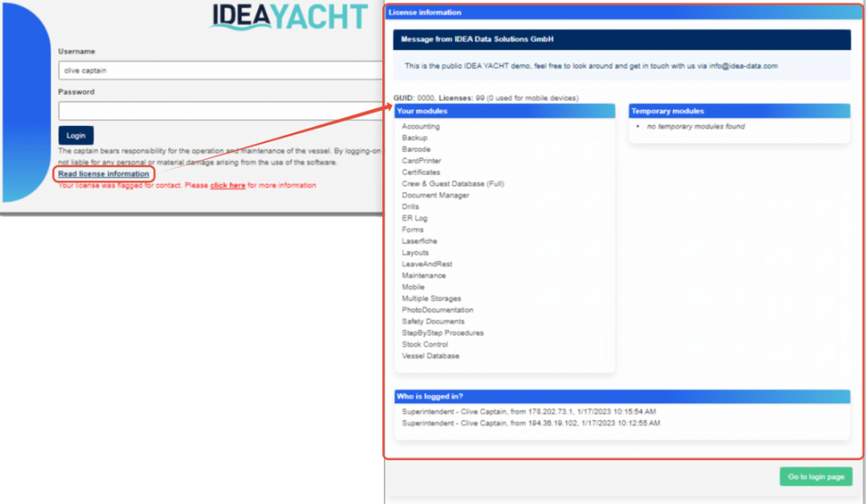Select the StepByStep Procedures module entry
Image resolution: width=866 pixels, height=504 pixels.
442,333
